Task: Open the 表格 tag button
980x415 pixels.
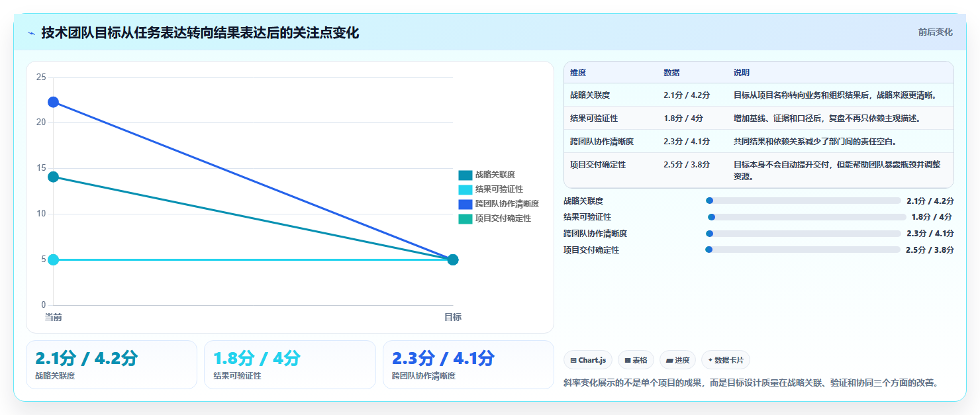Action: [636, 360]
